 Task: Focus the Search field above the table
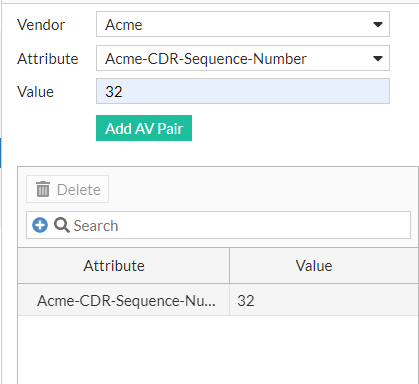(218, 225)
